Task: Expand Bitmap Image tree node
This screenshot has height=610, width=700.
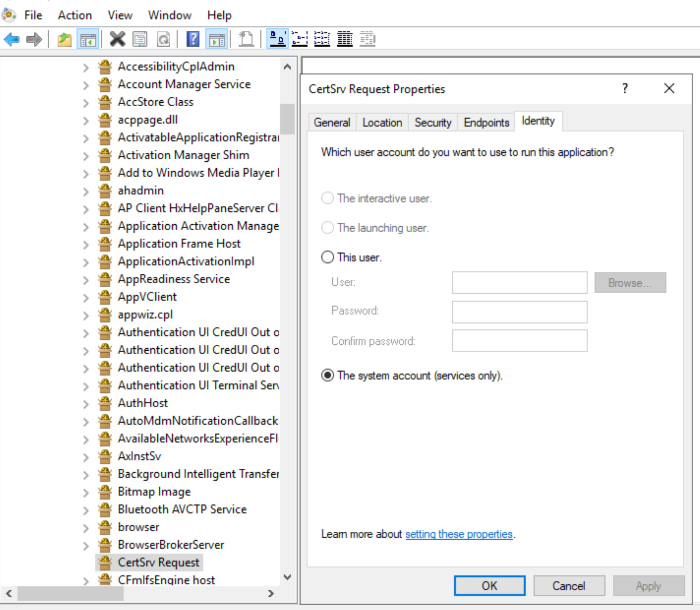Action: coord(86,493)
